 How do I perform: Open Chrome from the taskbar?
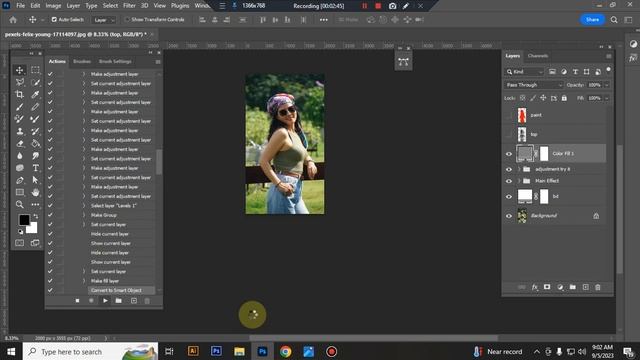click(x=285, y=351)
